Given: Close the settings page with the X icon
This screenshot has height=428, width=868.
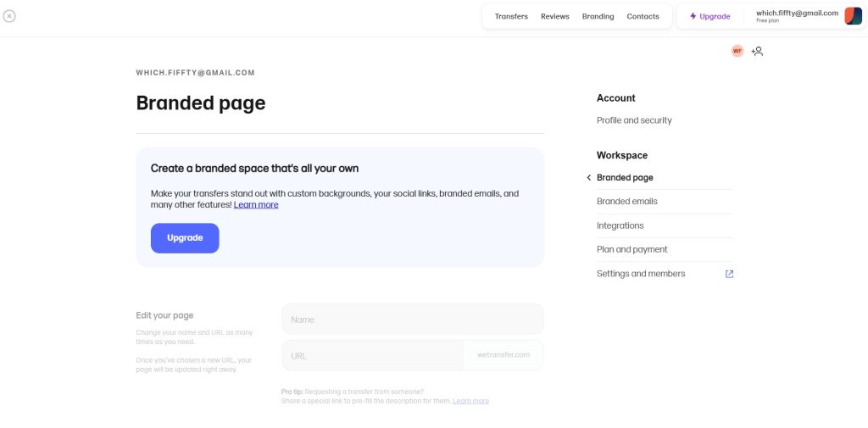Looking at the screenshot, I should [8, 16].
